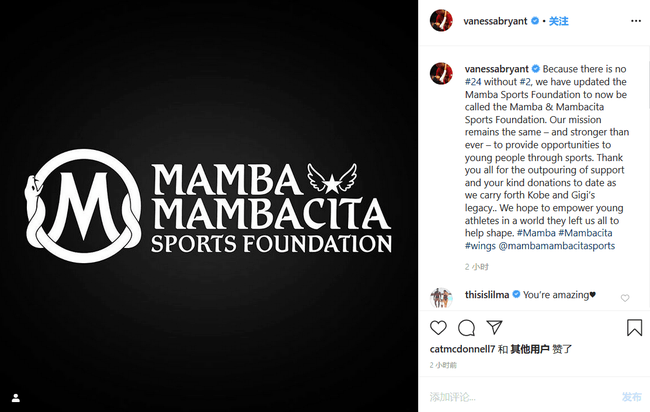Click vanessabryant's profile avatar in the header
The image size is (650, 412).
[x=441, y=21]
